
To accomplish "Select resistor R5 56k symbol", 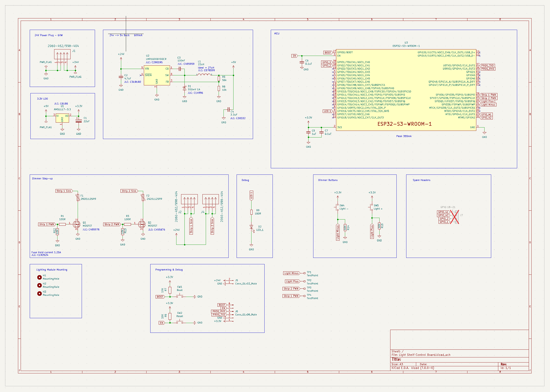I will pyautogui.click(x=219, y=78).
